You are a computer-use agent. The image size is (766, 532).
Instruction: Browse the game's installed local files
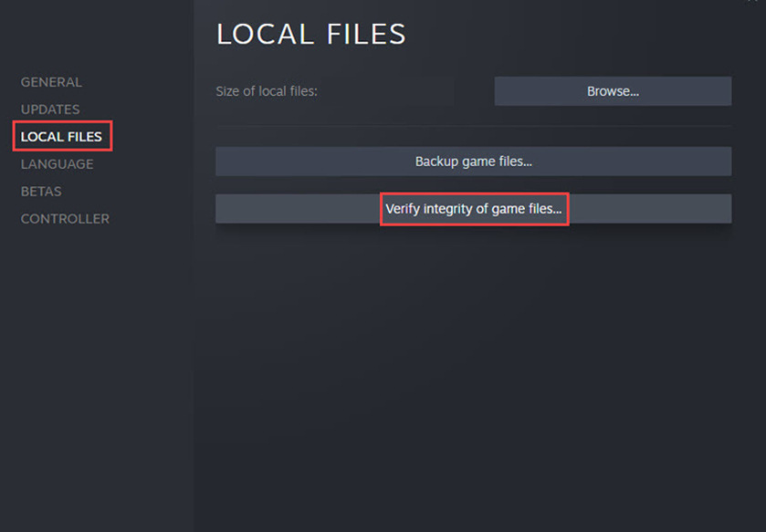613,91
